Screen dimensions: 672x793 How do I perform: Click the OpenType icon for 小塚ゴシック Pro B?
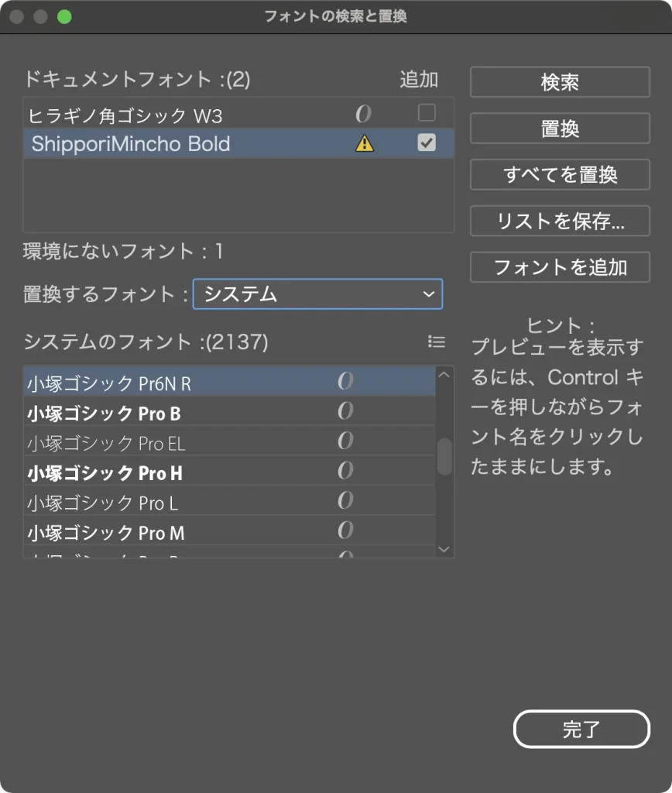click(x=345, y=410)
